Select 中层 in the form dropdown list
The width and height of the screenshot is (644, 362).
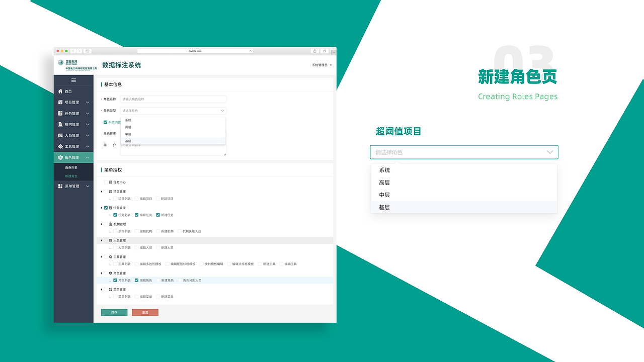click(173, 134)
